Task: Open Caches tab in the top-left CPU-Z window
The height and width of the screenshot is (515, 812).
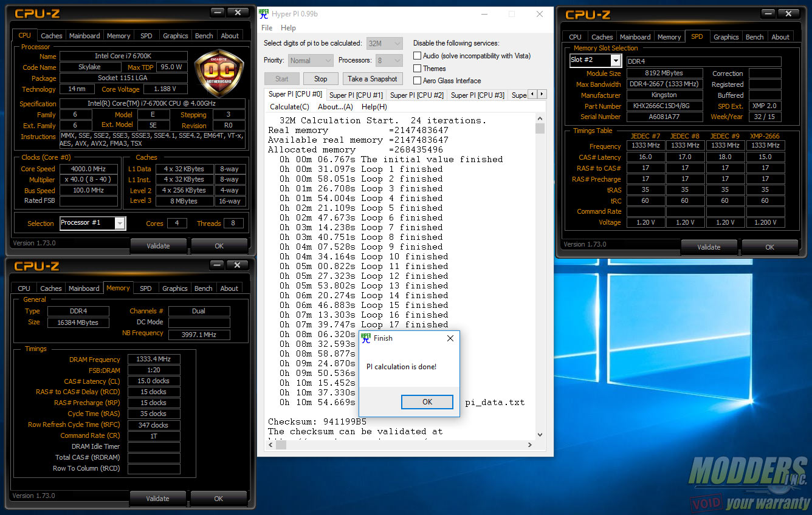Action: click(52, 36)
